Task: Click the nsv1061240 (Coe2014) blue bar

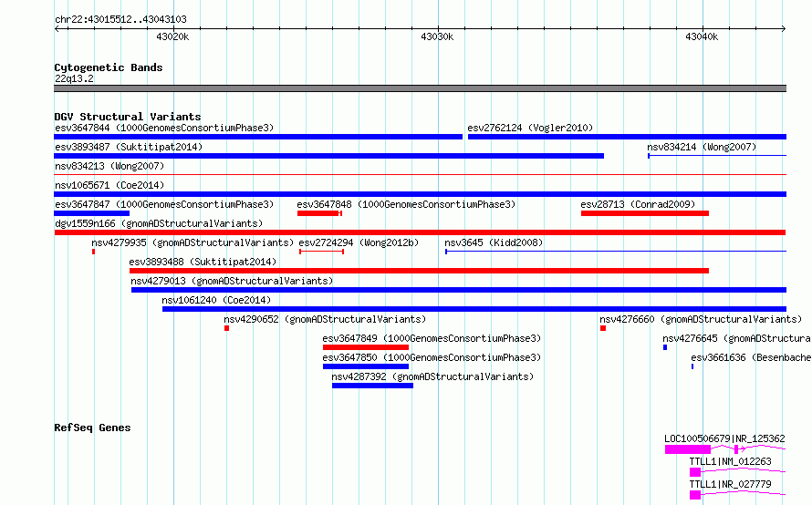Action: pos(474,309)
